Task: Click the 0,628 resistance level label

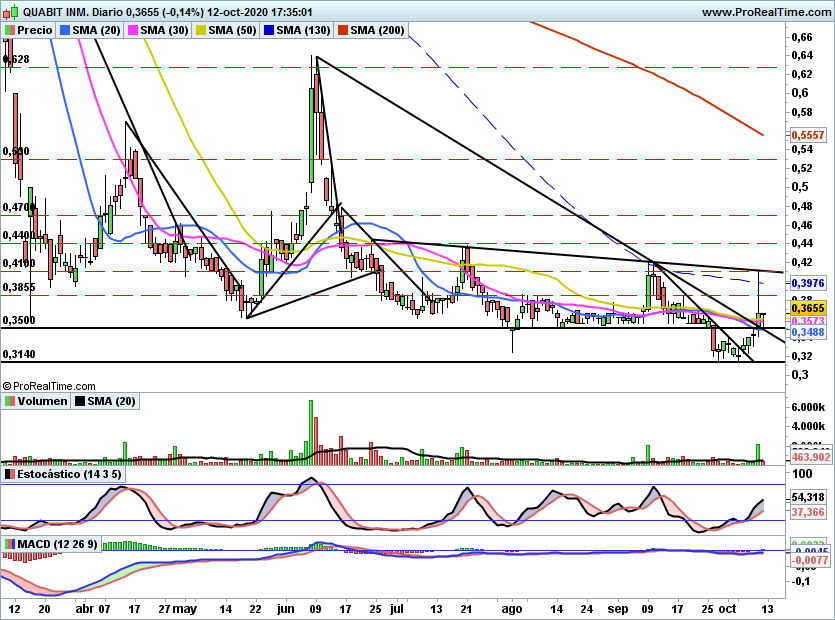Action: coord(16,59)
